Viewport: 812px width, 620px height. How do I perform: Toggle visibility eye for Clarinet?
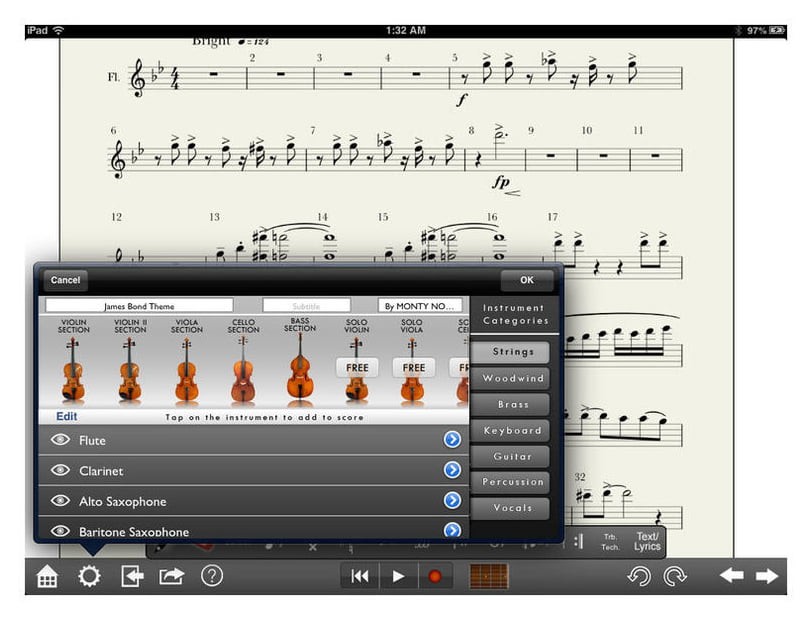[60, 471]
